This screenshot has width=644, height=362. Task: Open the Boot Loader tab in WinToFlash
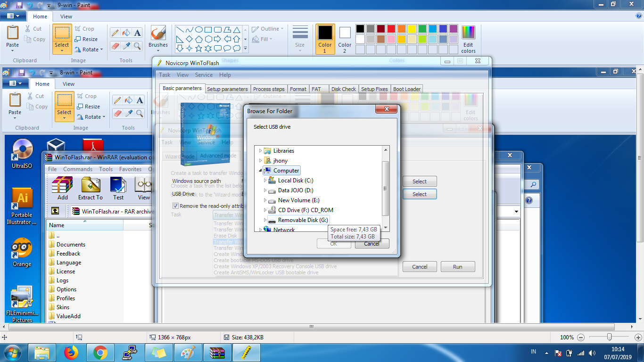coord(407,89)
